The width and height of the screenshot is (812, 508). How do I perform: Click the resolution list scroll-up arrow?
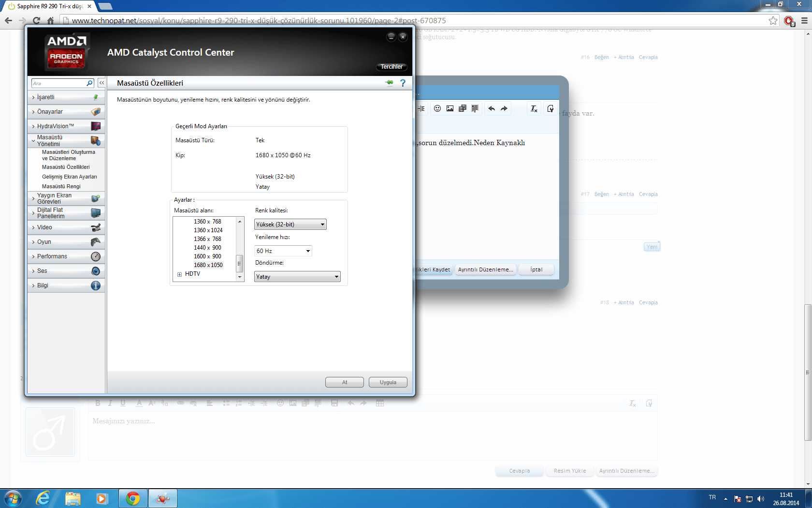click(239, 221)
